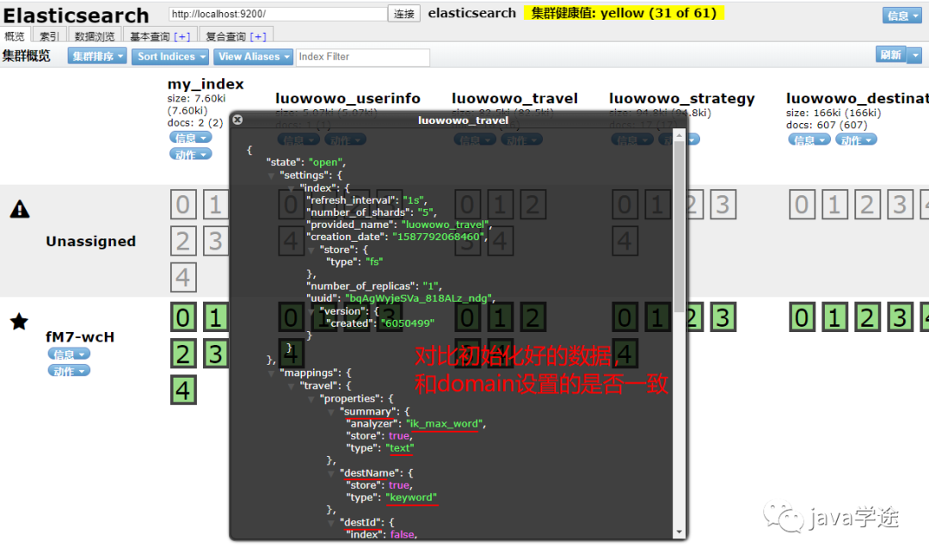Image resolution: width=929 pixels, height=560 pixels.
Task: Collapse the "store" JSON node
Action: click(311, 250)
